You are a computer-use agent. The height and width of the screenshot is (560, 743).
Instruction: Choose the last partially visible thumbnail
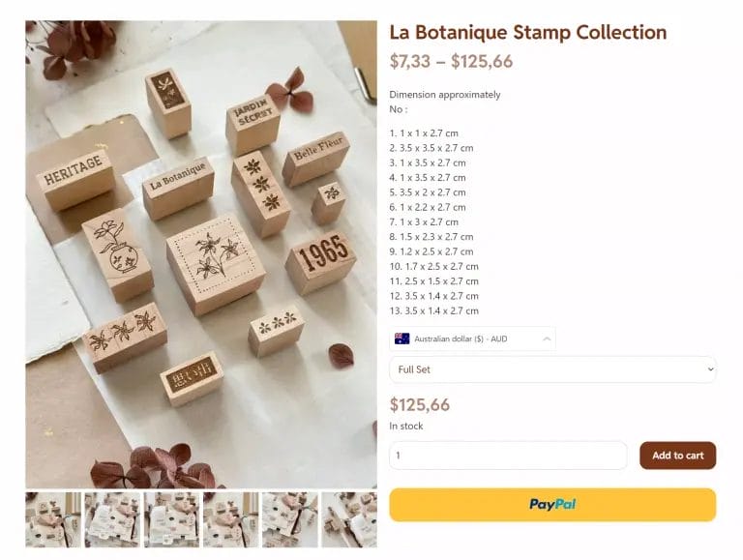[349, 520]
